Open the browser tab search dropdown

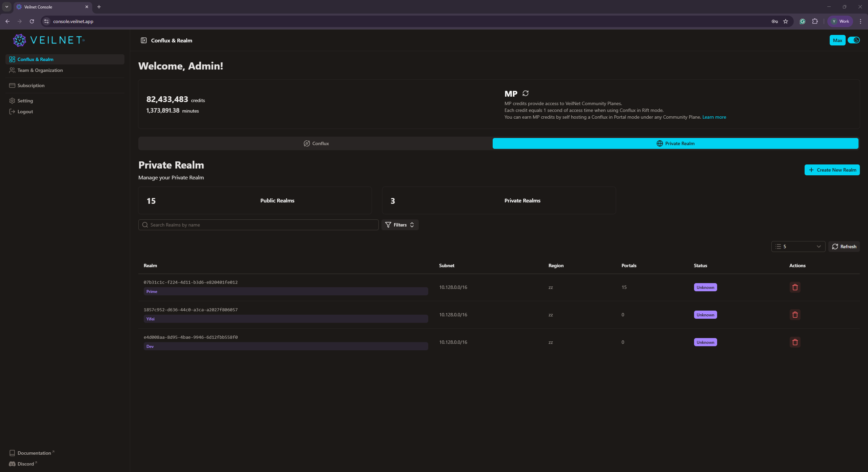(x=7, y=7)
